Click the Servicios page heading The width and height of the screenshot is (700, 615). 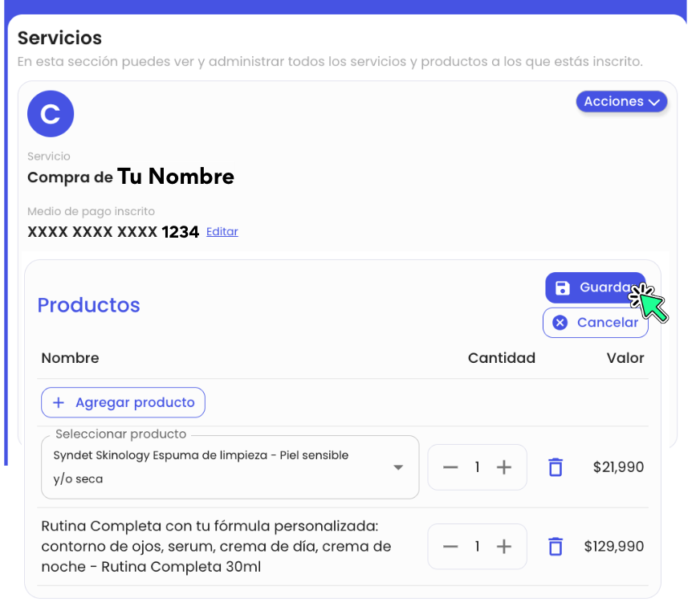pos(60,38)
